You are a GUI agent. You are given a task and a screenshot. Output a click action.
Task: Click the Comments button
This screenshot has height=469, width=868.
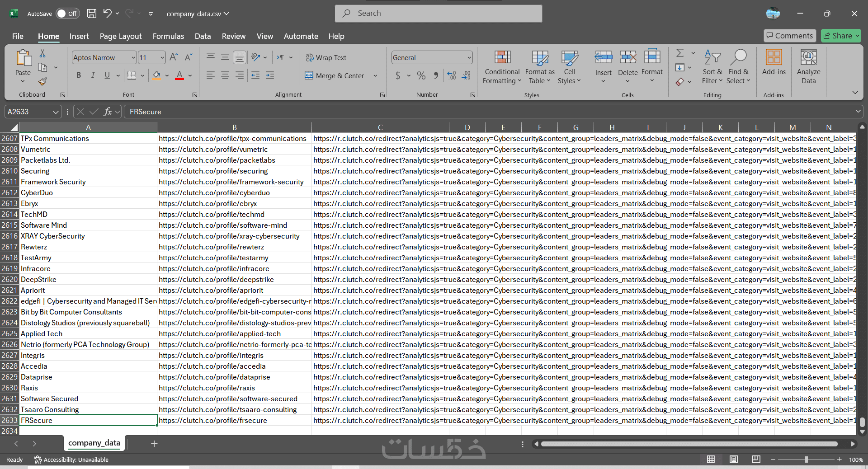coord(790,36)
